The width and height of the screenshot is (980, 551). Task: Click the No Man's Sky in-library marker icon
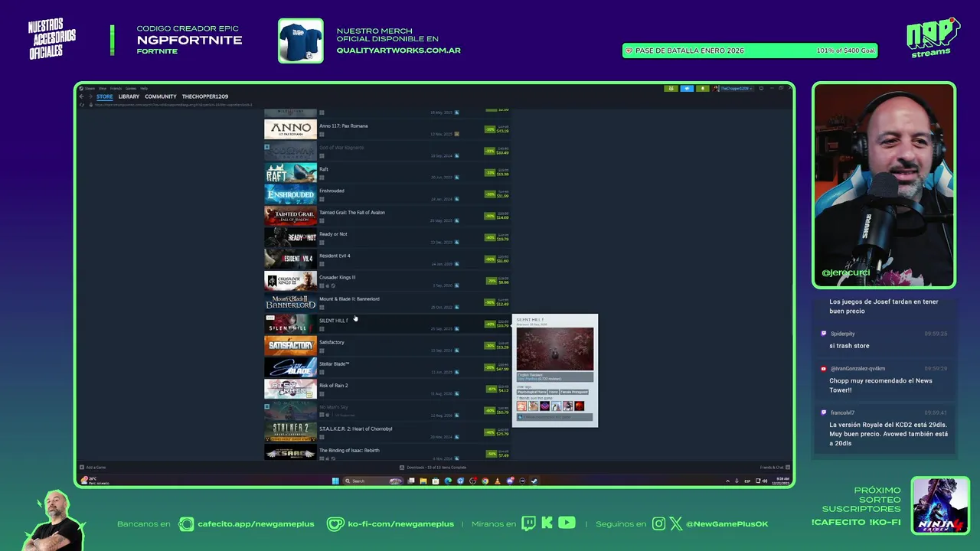(x=266, y=407)
